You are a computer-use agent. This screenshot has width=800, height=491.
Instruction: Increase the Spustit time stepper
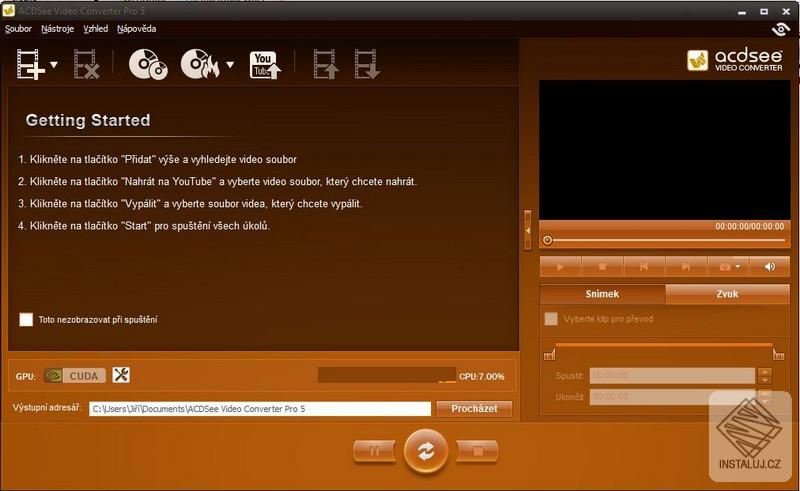764,372
